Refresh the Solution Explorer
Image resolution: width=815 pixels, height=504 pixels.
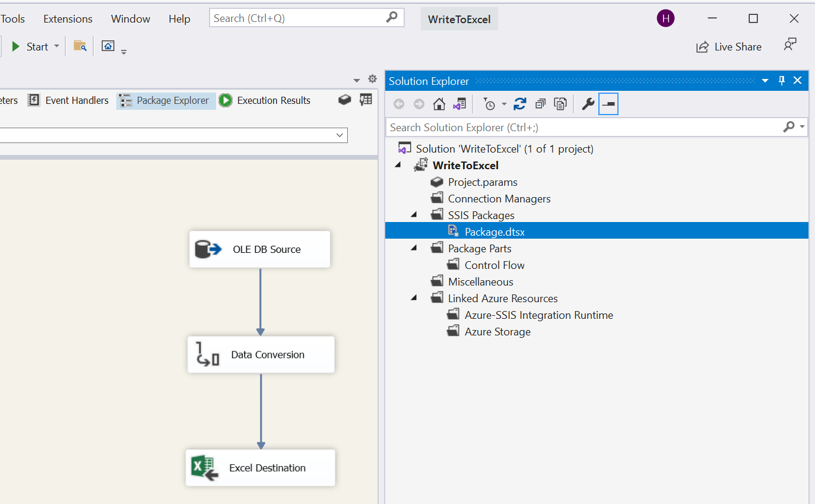pos(520,104)
